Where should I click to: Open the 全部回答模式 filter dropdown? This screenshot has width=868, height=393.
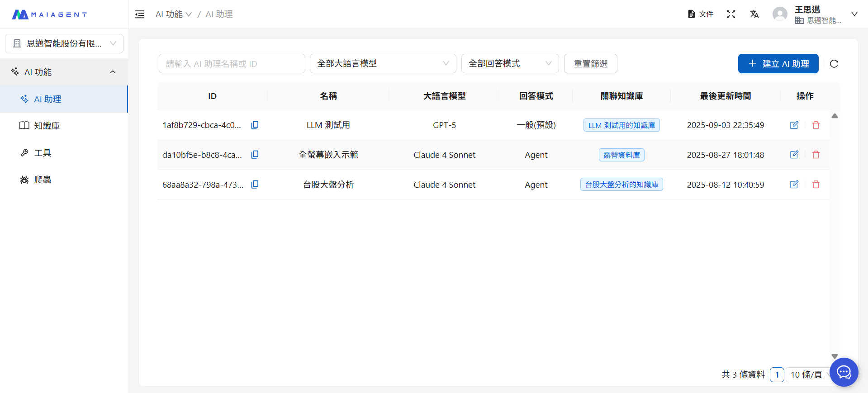[510, 64]
